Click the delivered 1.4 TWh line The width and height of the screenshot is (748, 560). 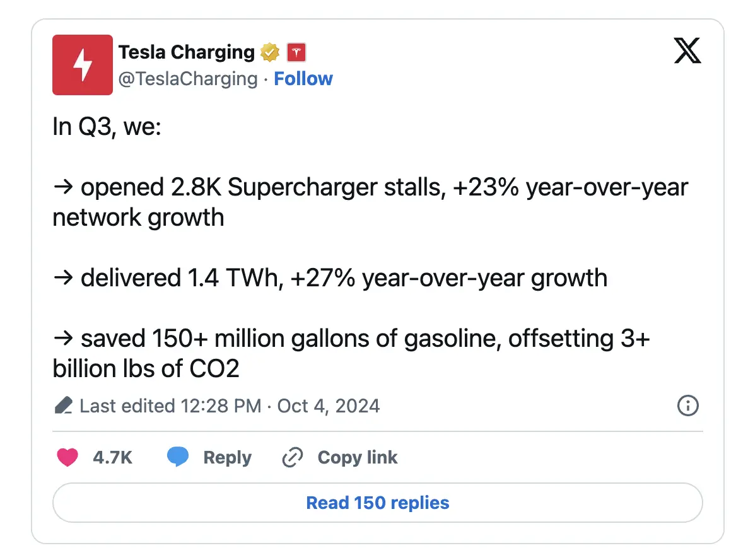330,278
